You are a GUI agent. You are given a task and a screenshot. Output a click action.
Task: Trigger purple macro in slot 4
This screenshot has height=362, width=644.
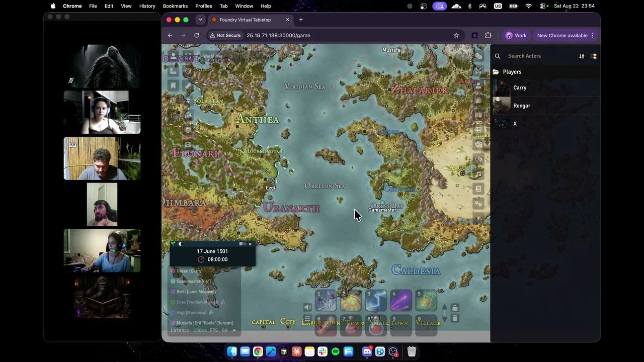point(401,300)
